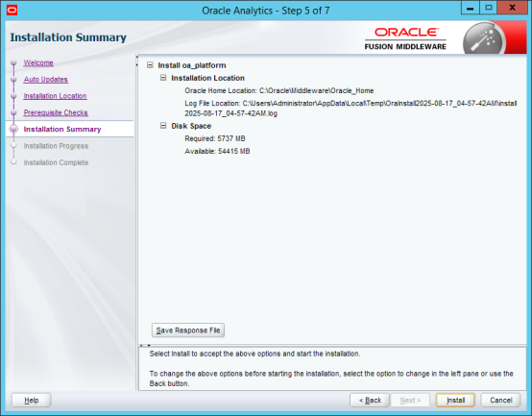Minimize the Oracle Analytics installer window

point(471,8)
